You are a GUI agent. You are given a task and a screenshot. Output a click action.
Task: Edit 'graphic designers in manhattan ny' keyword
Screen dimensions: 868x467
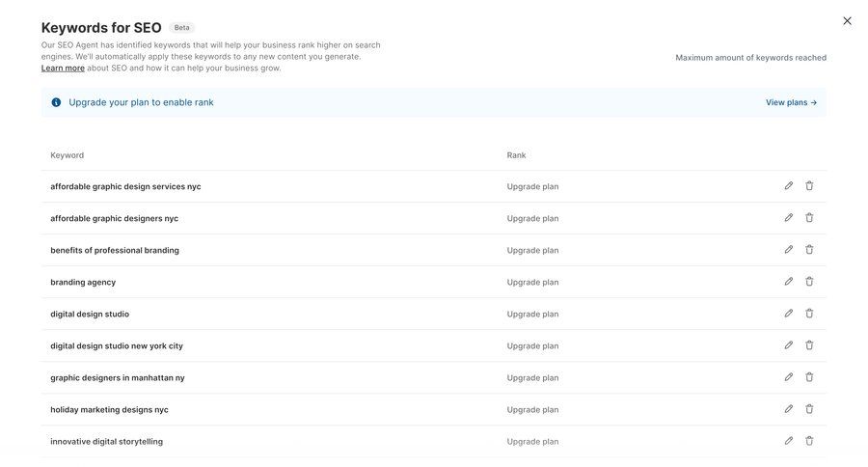pos(788,377)
